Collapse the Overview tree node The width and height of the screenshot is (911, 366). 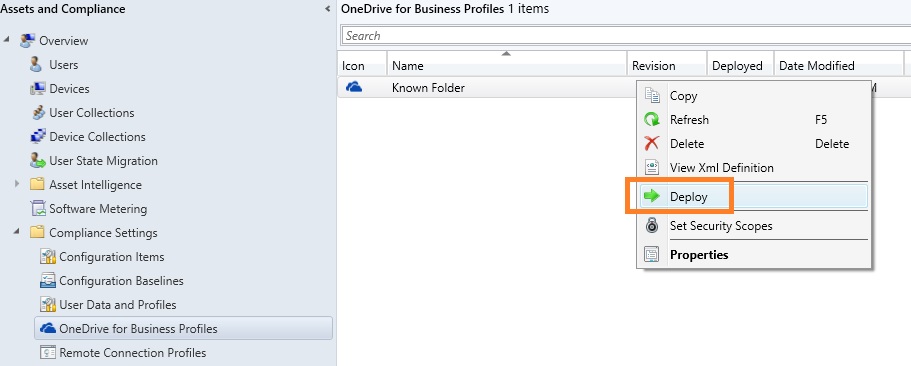(6, 40)
